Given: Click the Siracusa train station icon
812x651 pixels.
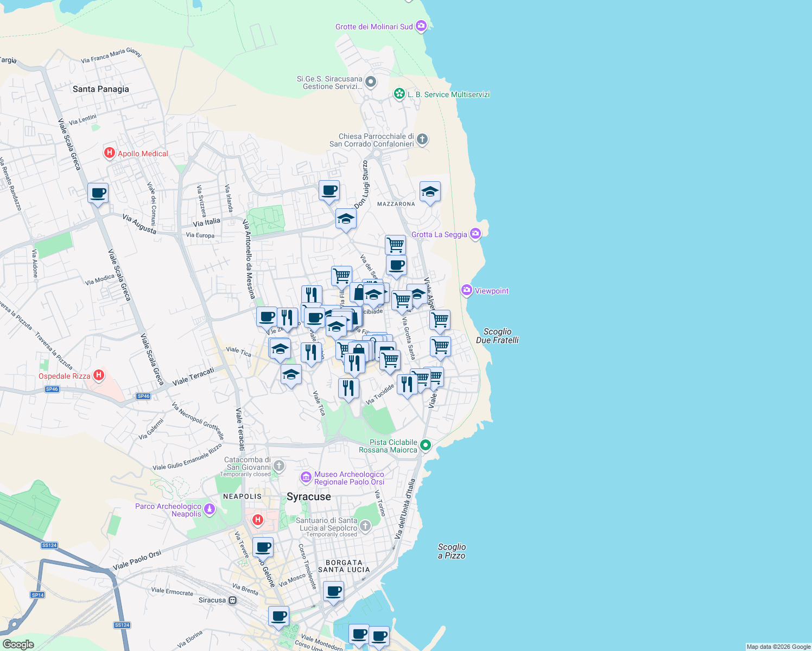Looking at the screenshot, I should [232, 600].
